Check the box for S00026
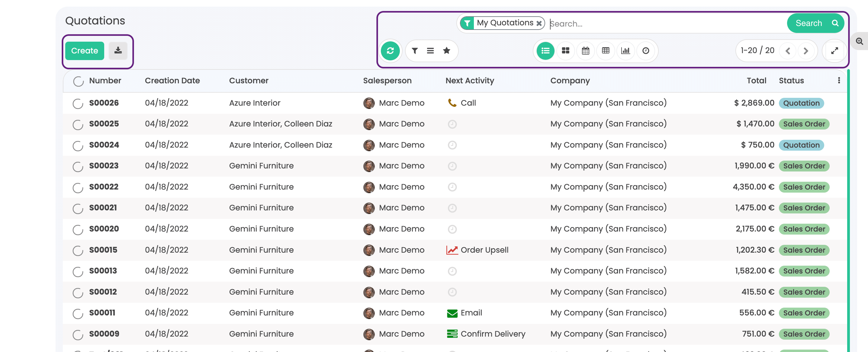The image size is (868, 352). click(x=78, y=104)
